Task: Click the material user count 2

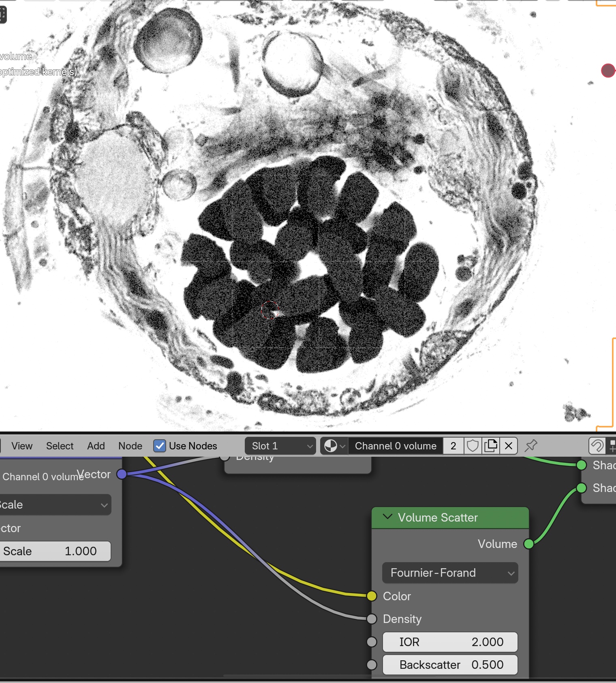Action: 453,446
